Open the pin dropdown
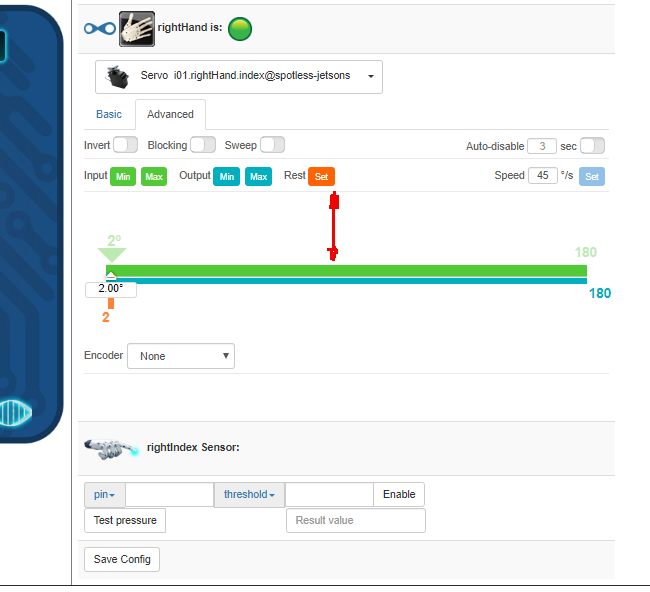This screenshot has width=650, height=592. 104,495
